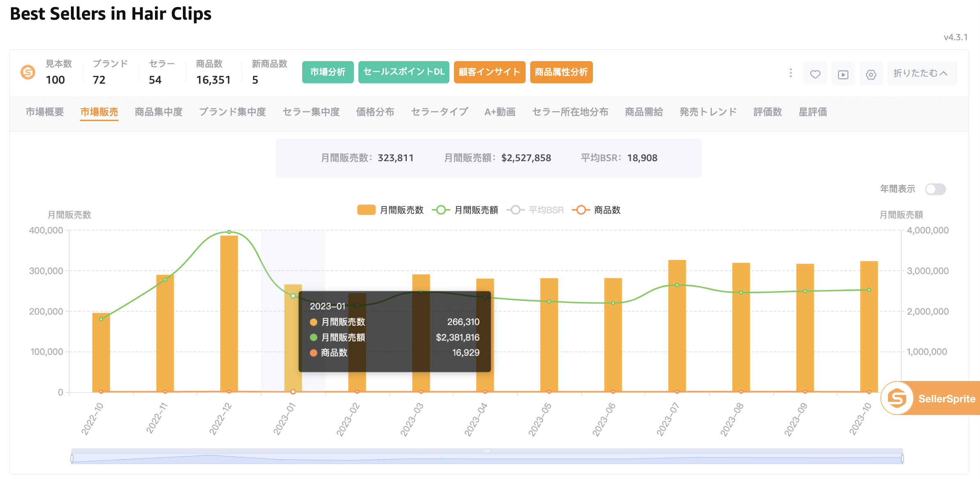Click the 市場分析 button
Image resolution: width=980 pixels, height=479 pixels.
[x=328, y=72]
